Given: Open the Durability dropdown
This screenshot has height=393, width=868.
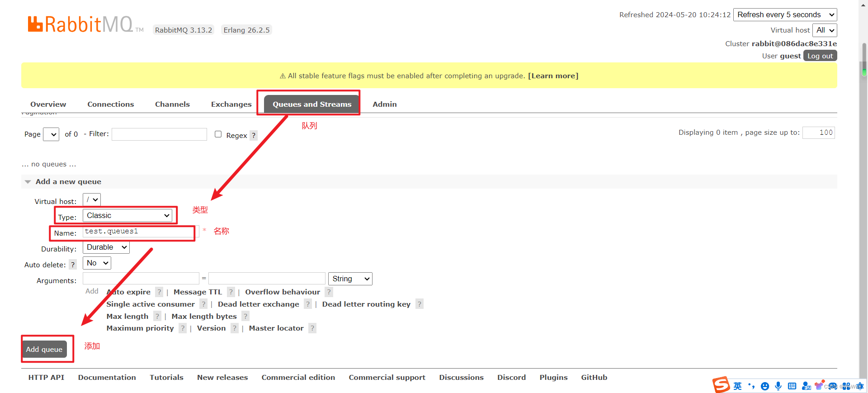Looking at the screenshot, I should [x=106, y=247].
